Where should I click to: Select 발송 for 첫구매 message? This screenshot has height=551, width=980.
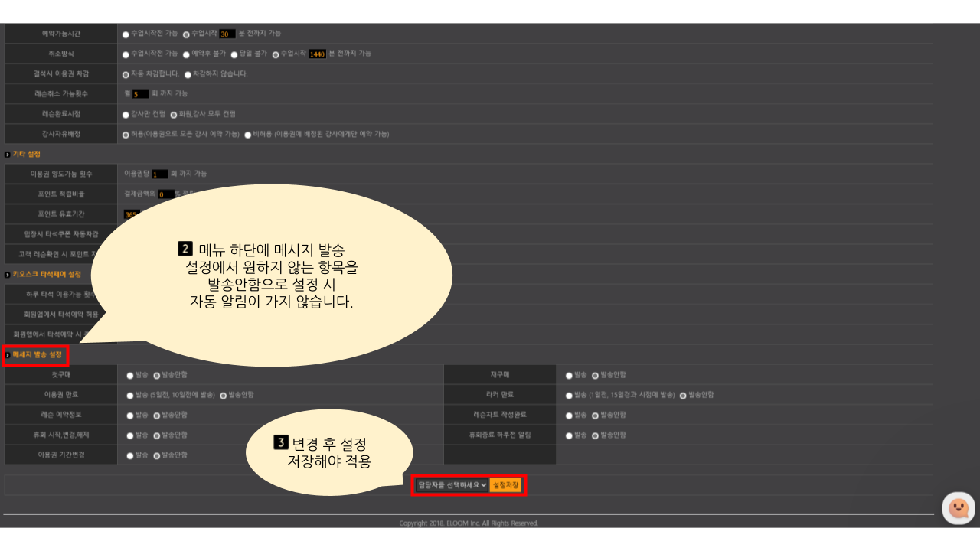click(x=130, y=376)
